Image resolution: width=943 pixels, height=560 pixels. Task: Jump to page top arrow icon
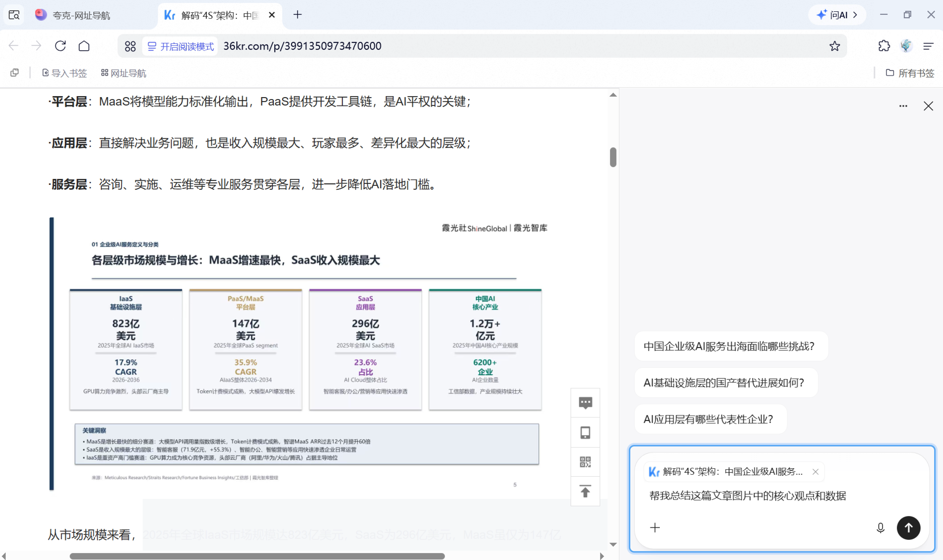click(585, 491)
